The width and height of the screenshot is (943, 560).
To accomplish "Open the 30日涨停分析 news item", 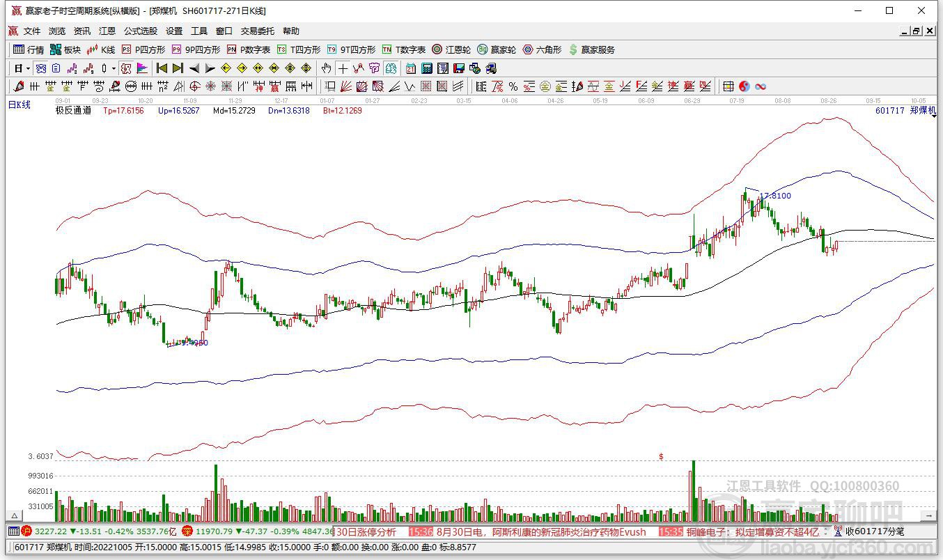I will (x=366, y=532).
